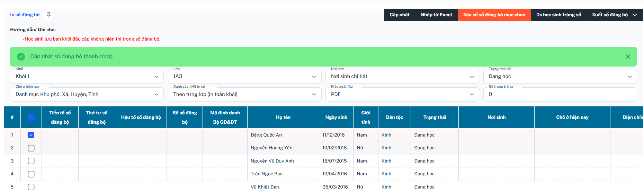Click the Thứ tự sổ cell for Nguyễn Hoàng Yến

(97, 148)
